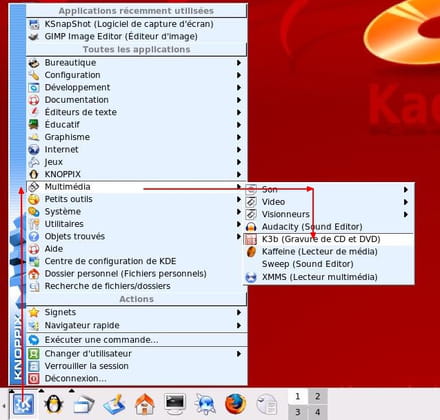
Task: Switch to virtual desktop 2
Action: 317,397
